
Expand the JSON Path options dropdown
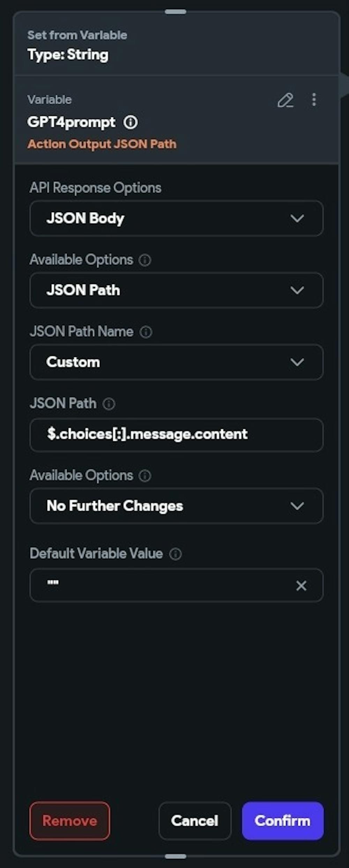point(176,290)
